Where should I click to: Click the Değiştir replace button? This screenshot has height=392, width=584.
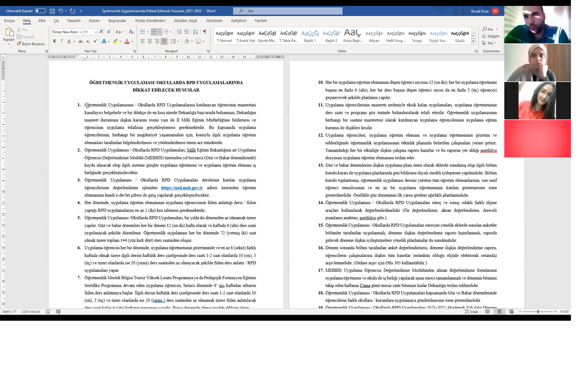[491, 36]
